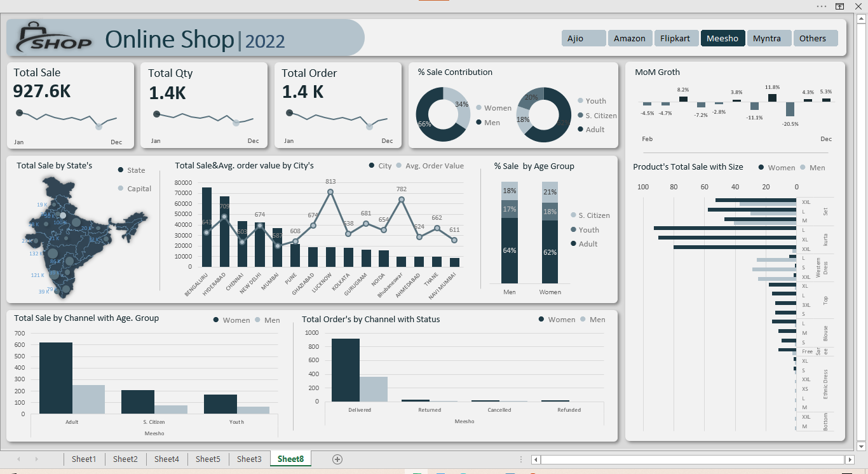The image size is (868, 474).
Task: Click the BENGALURU bar in city chart
Action: click(x=207, y=227)
